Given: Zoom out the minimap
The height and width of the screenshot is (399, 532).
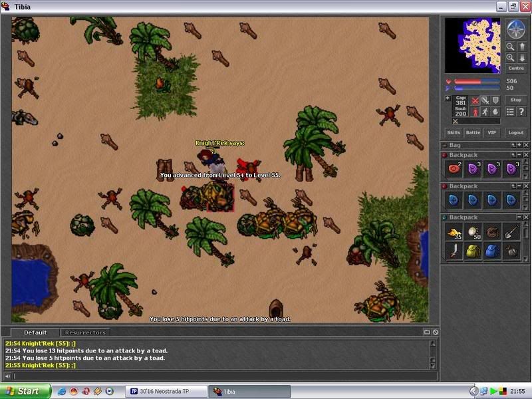Looking at the screenshot, I should 510,47.
